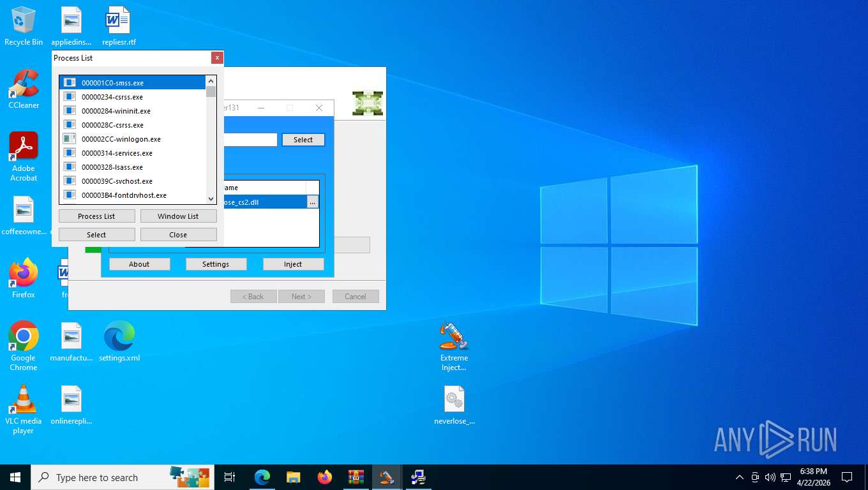The height and width of the screenshot is (490, 868).
Task: Open the appliedins image file on the desktop
Action: (x=71, y=27)
